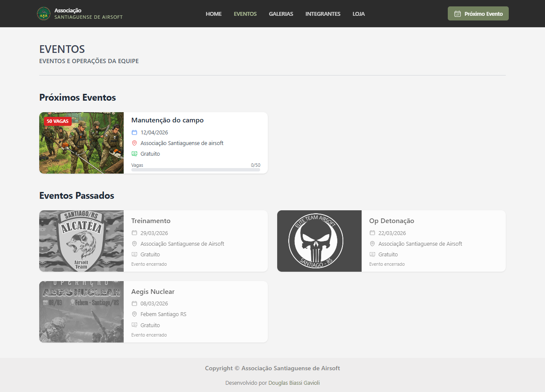Click calendar icon beside 12/04/2026
545x392 pixels.
(134, 132)
